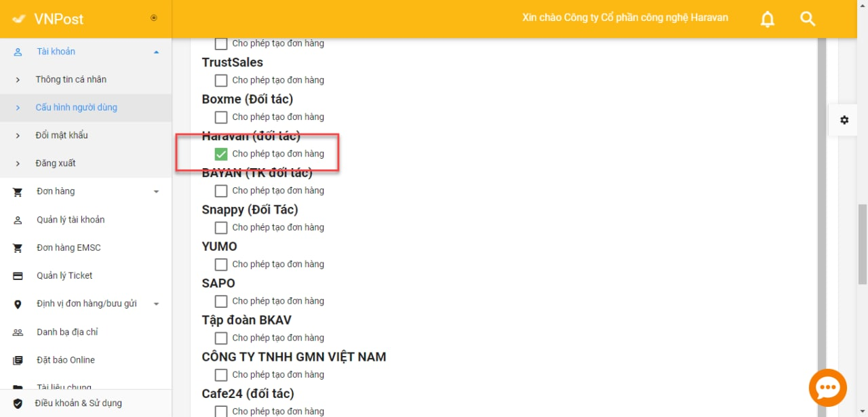Image resolution: width=868 pixels, height=417 pixels.
Task: Enable order creation for Cafe24 (đối tác)
Action: click(221, 411)
